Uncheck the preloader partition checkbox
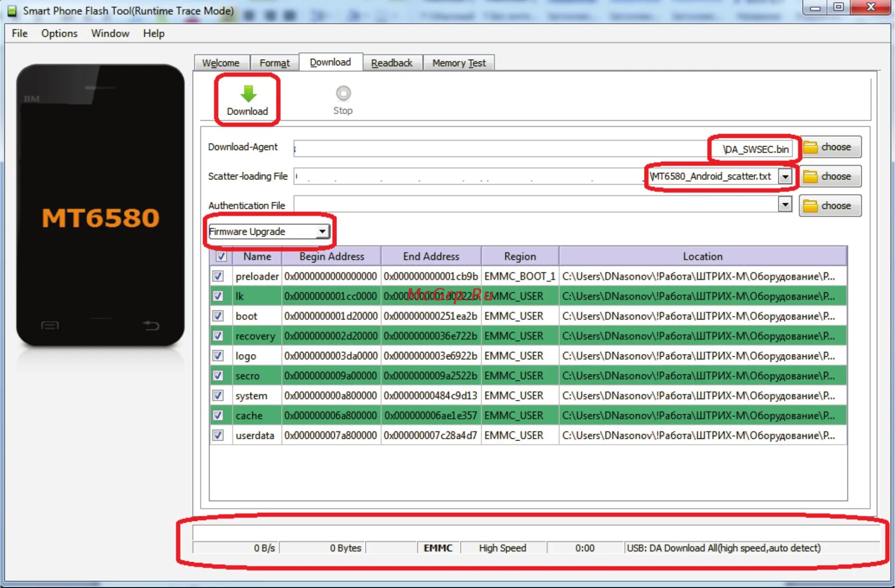 tap(218, 276)
